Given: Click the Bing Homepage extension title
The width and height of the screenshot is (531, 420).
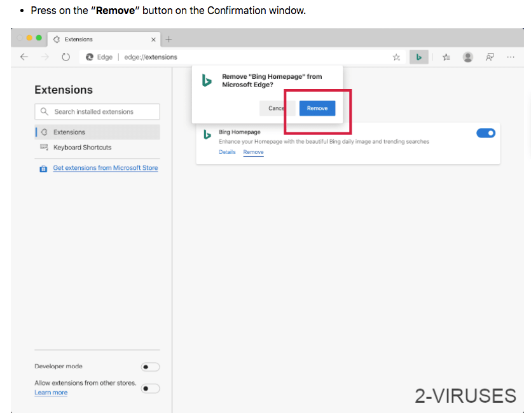Looking at the screenshot, I should click(x=239, y=132).
